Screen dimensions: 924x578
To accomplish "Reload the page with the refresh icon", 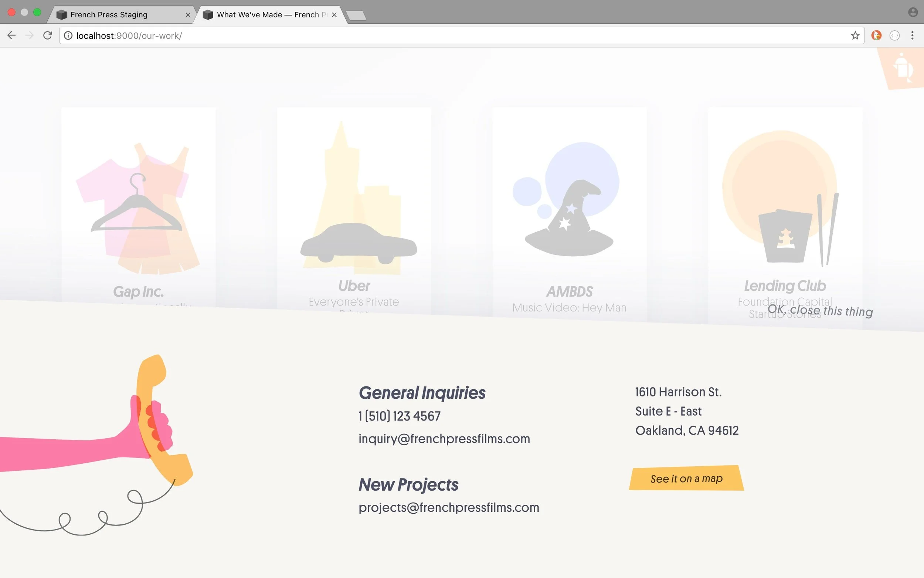I will [x=47, y=36].
